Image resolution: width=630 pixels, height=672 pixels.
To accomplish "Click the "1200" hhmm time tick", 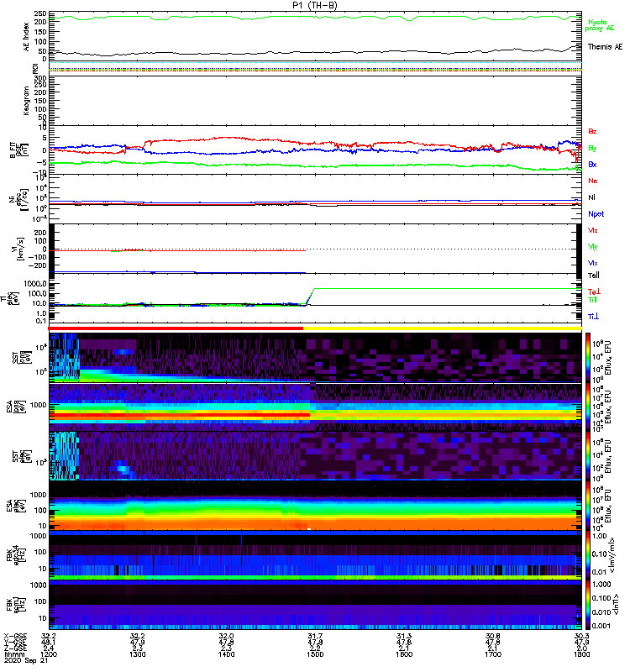I will point(49,654).
